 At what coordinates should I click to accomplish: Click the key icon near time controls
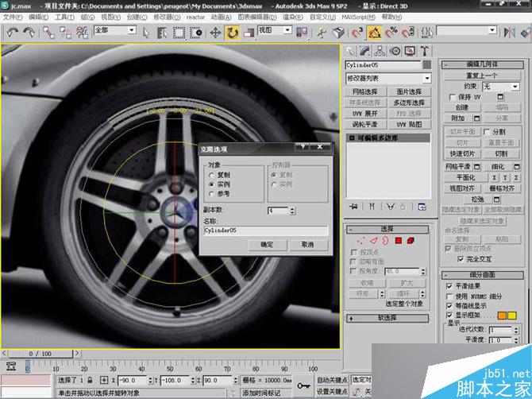point(305,385)
